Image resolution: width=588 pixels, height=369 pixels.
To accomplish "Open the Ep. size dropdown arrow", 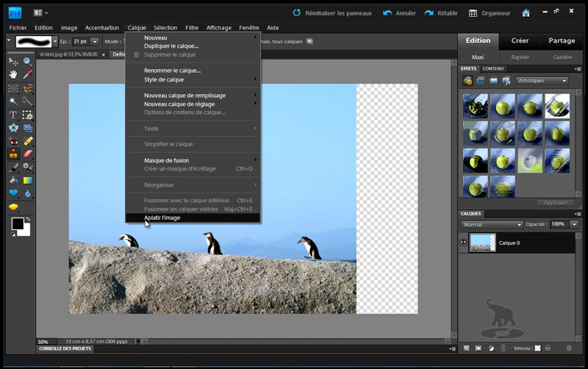I will tap(95, 41).
